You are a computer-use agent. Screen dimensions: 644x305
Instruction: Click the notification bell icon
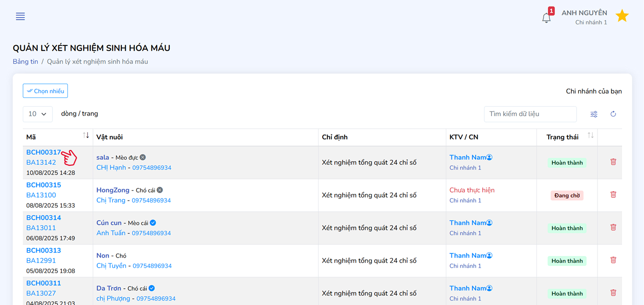tap(546, 18)
